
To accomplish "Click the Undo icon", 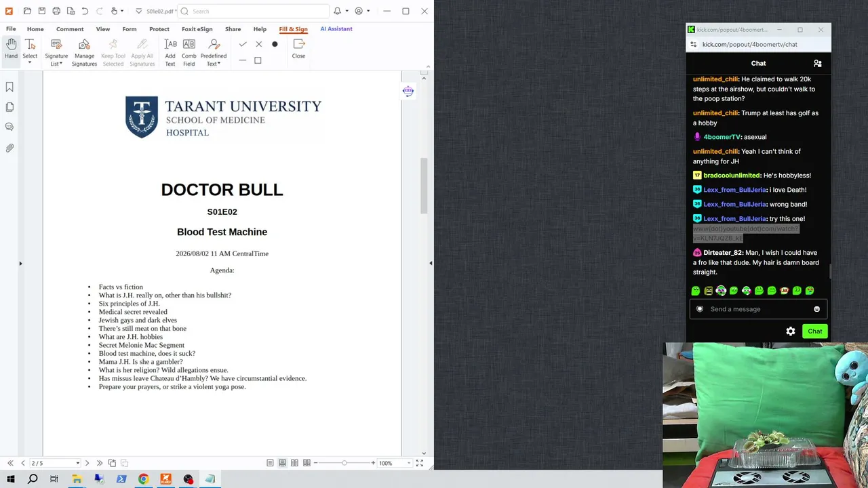I will [x=85, y=11].
